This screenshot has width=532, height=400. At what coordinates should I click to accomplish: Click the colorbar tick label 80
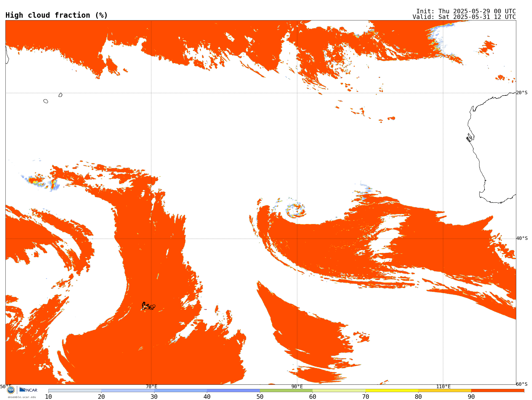tap(418, 397)
